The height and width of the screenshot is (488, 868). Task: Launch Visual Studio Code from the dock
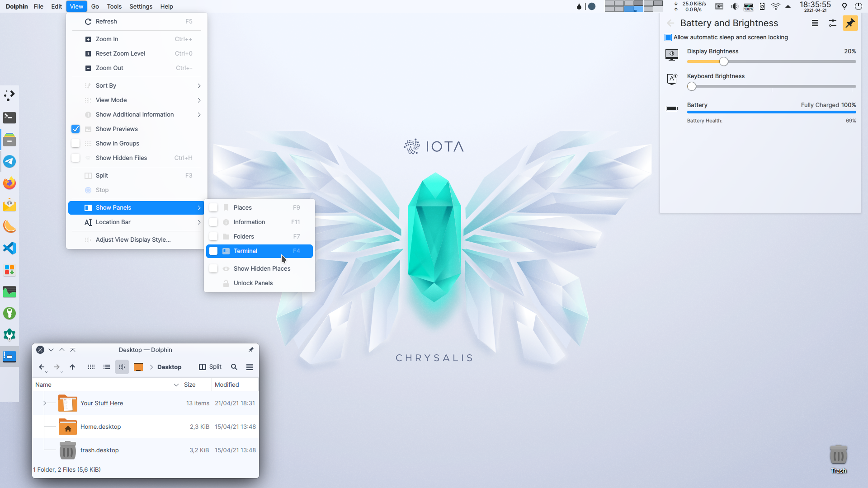point(9,248)
